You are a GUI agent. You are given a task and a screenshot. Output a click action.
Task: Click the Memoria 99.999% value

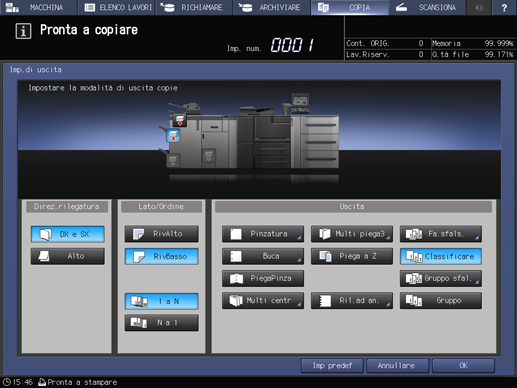(x=499, y=43)
